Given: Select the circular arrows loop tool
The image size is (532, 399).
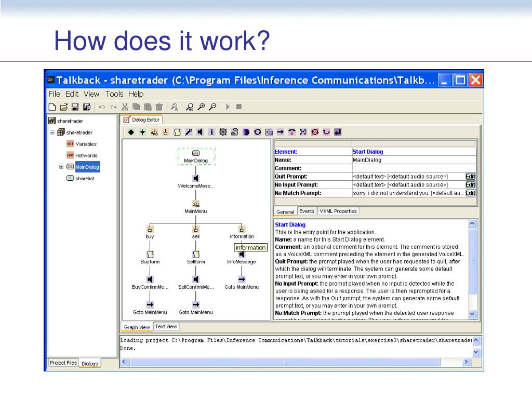Looking at the screenshot, I should [x=258, y=132].
